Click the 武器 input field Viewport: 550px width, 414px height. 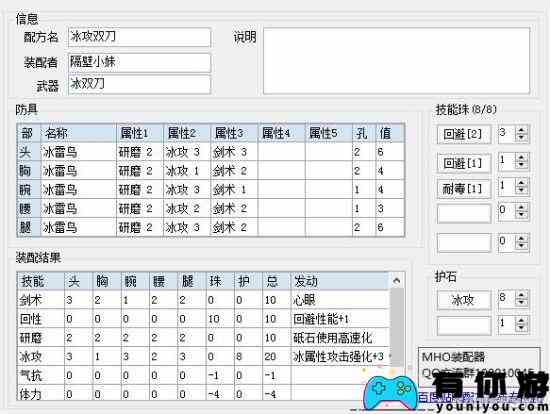pyautogui.click(x=140, y=85)
